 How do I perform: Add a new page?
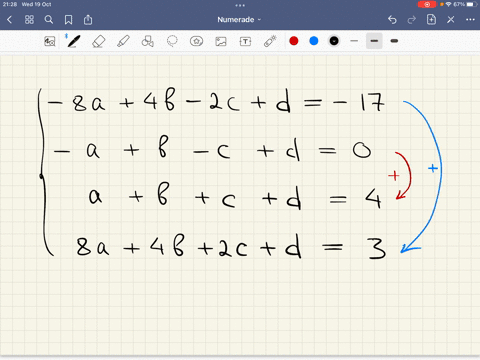tap(431, 20)
